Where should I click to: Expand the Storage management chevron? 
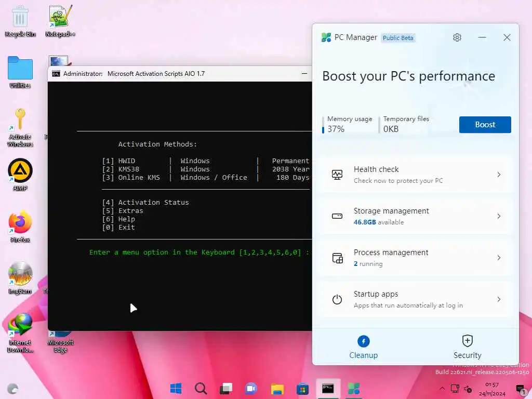[x=499, y=216]
